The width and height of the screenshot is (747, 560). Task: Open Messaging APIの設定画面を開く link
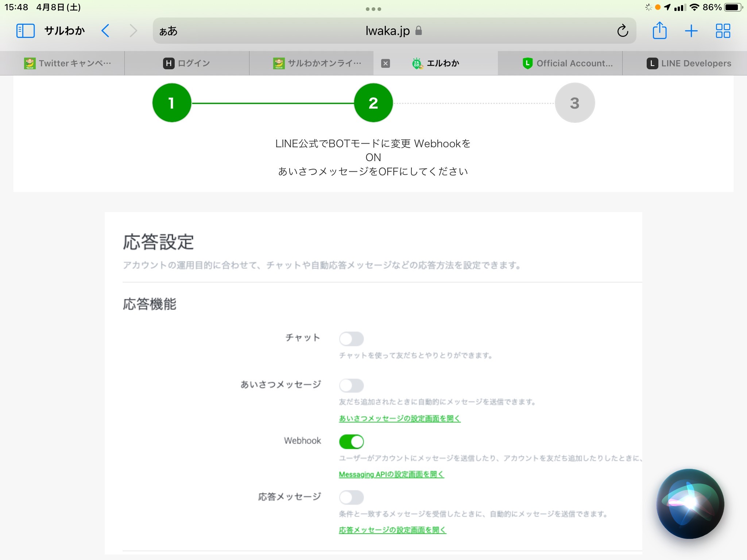(x=391, y=474)
